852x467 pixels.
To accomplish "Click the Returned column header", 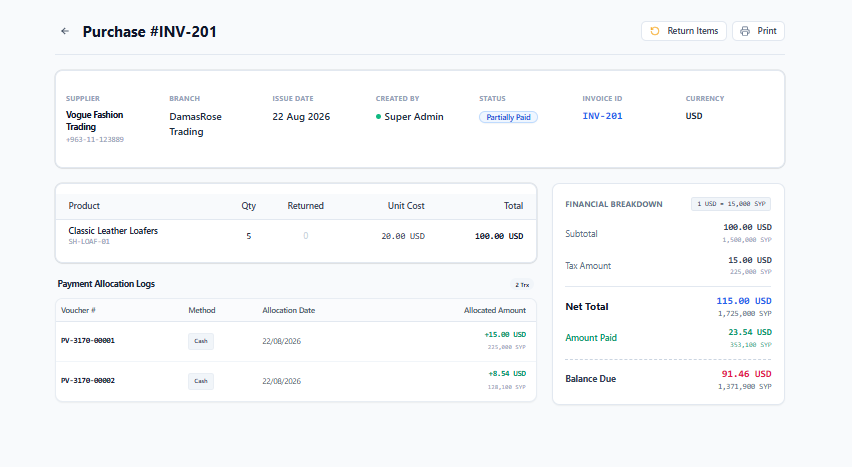I will coord(305,206).
